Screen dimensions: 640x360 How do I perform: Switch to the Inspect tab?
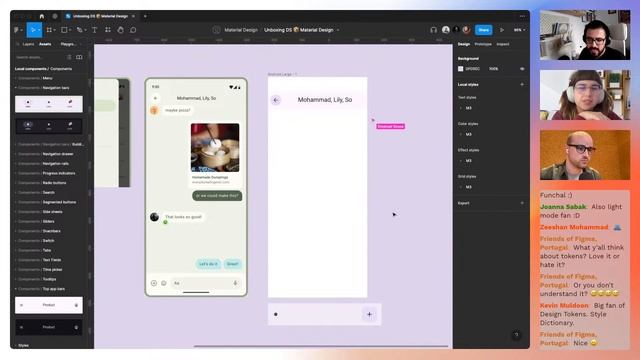point(503,44)
